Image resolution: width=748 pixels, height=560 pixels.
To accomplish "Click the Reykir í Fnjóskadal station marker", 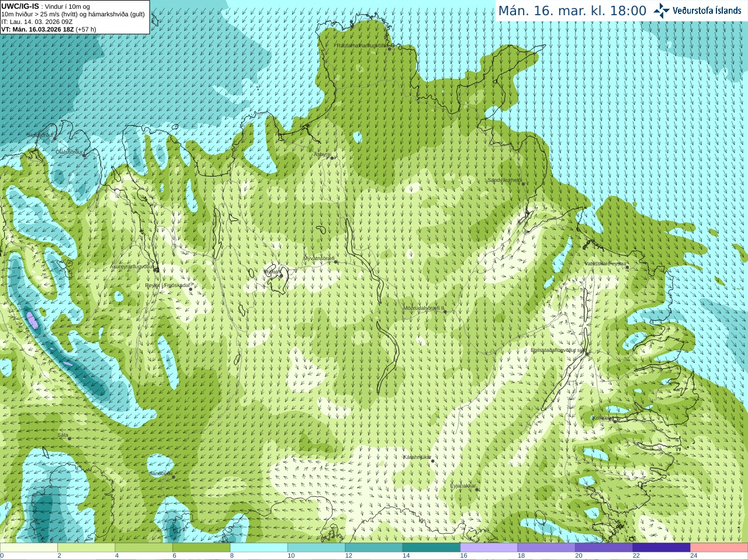I will pyautogui.click(x=189, y=289).
